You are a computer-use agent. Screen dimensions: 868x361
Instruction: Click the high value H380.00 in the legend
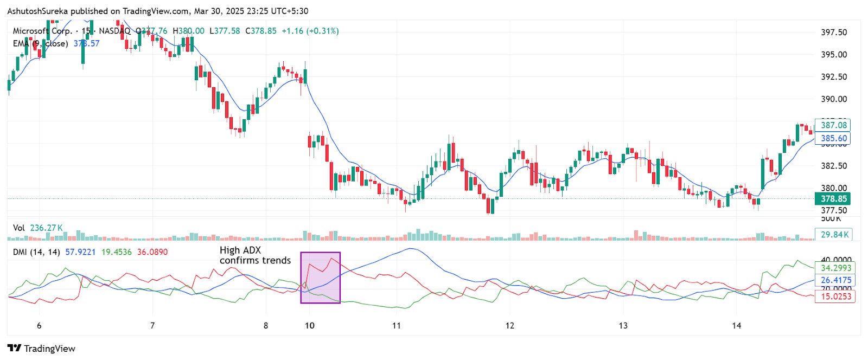click(188, 31)
